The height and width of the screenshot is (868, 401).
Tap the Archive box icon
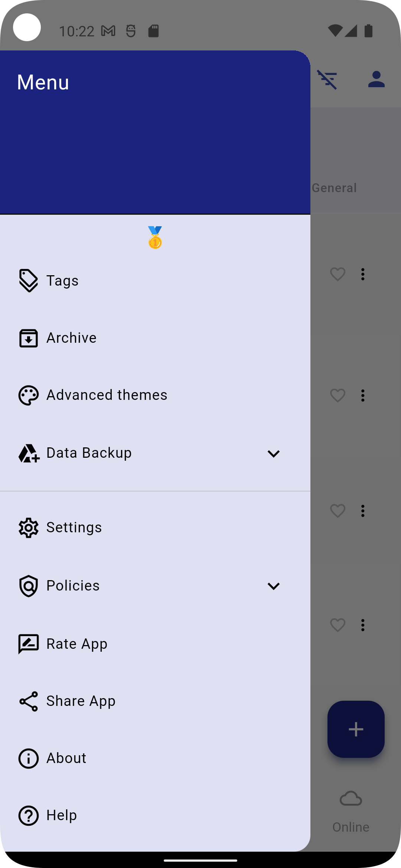tap(28, 338)
